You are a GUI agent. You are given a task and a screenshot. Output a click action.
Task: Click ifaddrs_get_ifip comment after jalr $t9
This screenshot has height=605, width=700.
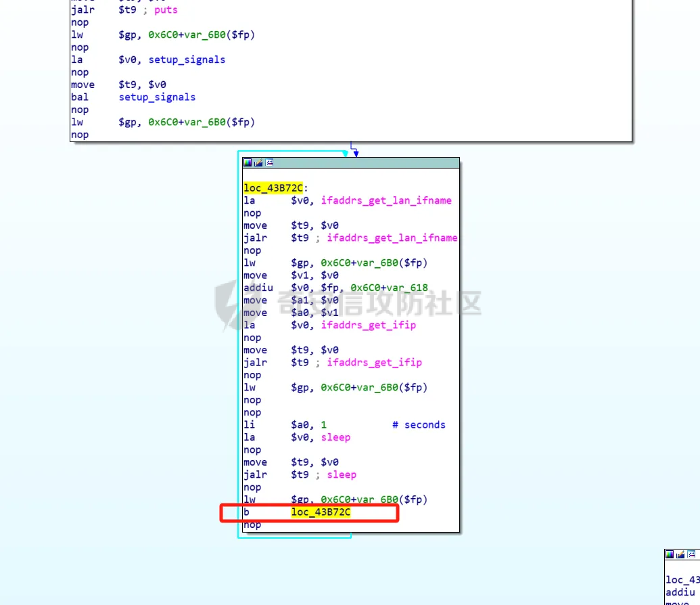tap(374, 363)
